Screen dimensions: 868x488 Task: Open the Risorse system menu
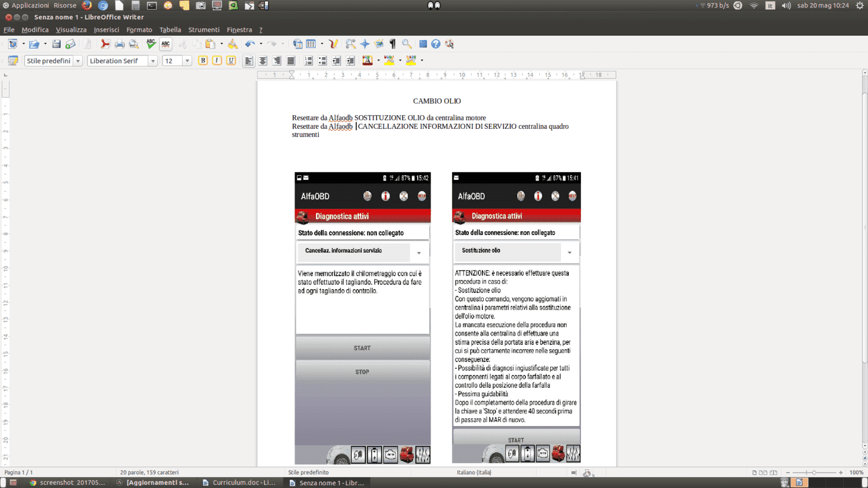pos(65,5)
